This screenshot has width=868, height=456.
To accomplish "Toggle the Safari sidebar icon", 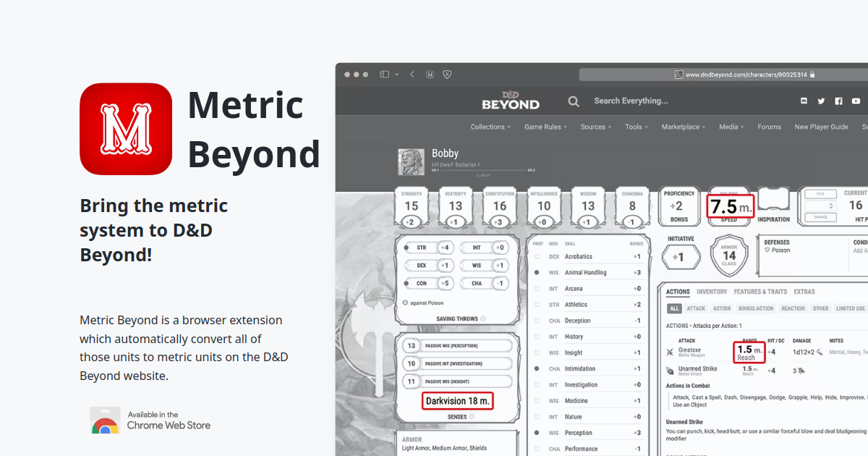I will click(x=385, y=74).
